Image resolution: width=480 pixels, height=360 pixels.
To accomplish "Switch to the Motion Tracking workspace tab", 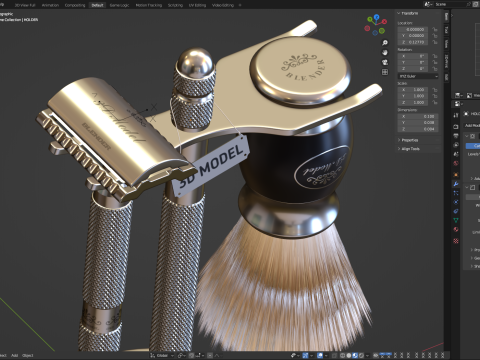I will (148, 5).
